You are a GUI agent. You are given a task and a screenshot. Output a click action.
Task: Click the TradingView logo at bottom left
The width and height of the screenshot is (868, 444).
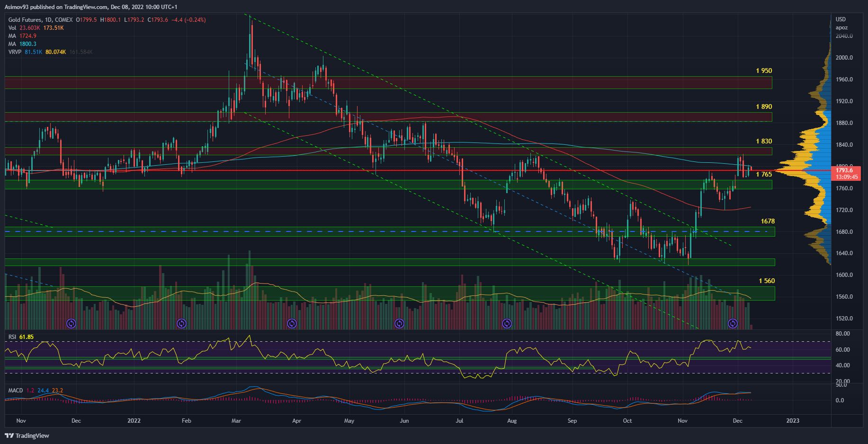(x=27, y=435)
